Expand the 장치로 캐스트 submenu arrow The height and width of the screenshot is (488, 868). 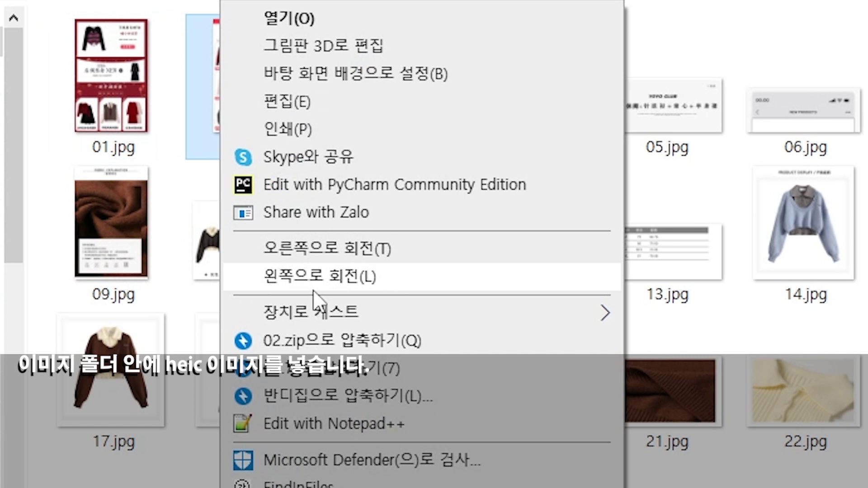(605, 313)
